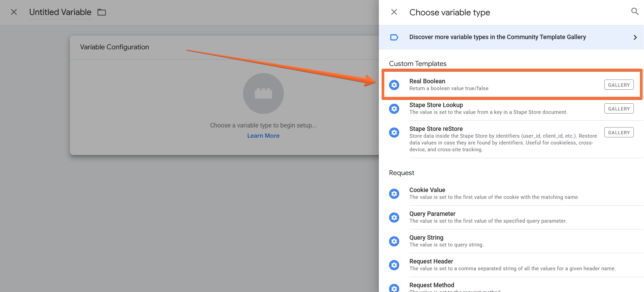
Task: Click the Query Parameter gear icon
Action: [394, 218]
